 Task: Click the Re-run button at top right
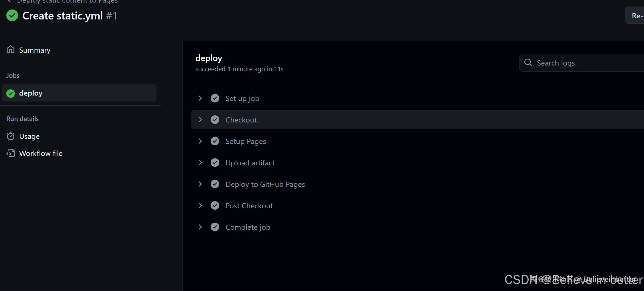pyautogui.click(x=636, y=16)
